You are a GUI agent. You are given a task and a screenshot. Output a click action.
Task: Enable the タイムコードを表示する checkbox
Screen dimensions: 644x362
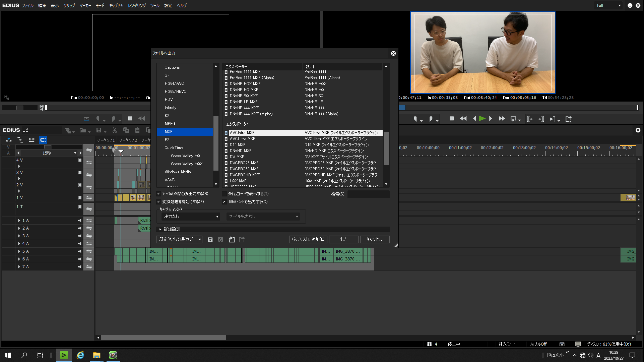point(223,193)
